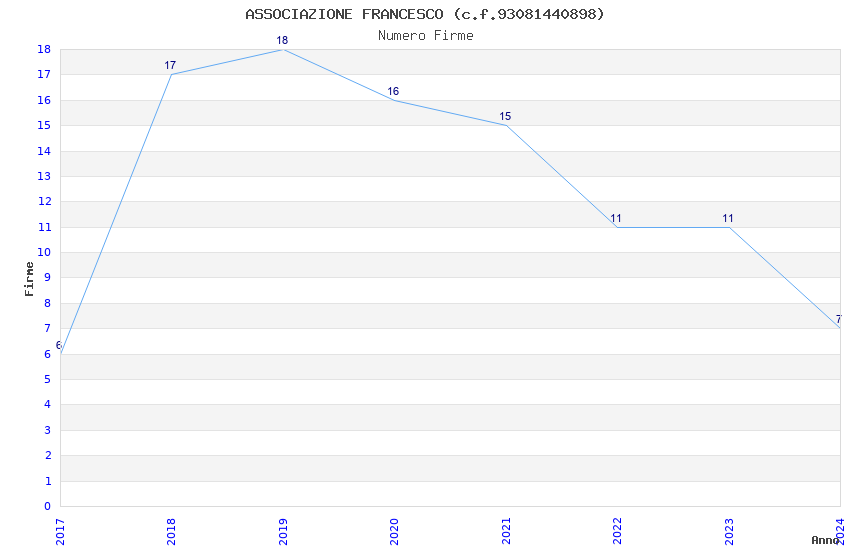Click the data label 16 above 2020

[x=393, y=91]
